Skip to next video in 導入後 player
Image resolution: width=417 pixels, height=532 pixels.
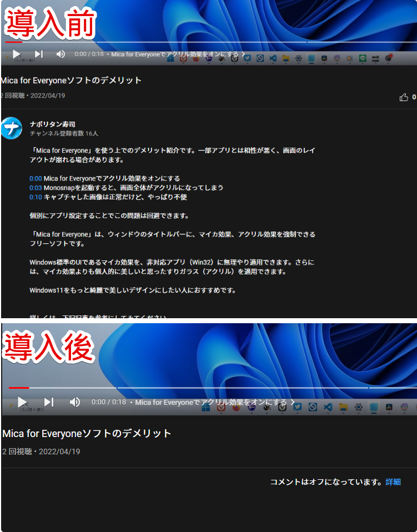pos(49,402)
